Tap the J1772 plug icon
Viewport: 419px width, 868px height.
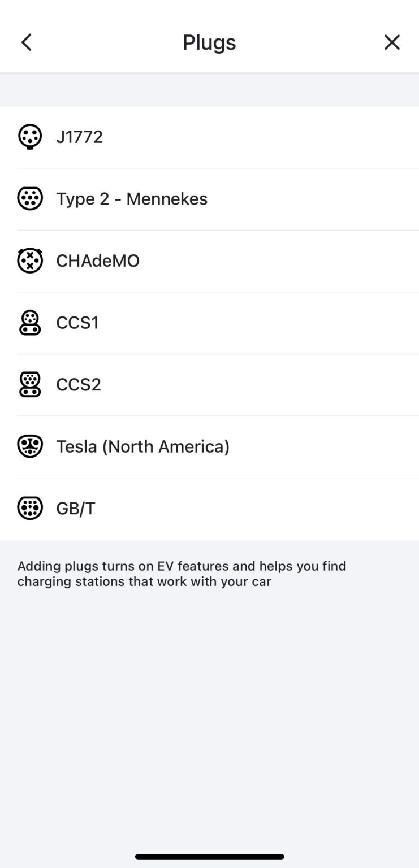[30, 137]
